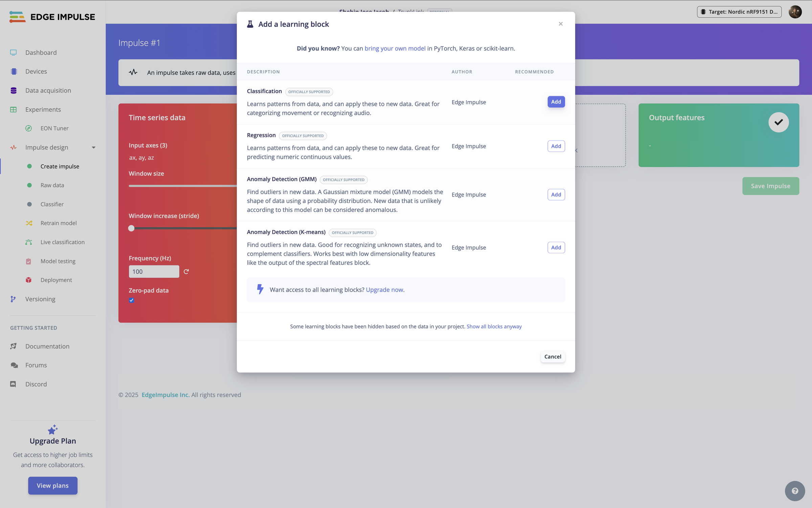The height and width of the screenshot is (508, 812).
Task: Click Show all blocks anyway link
Action: (x=494, y=326)
